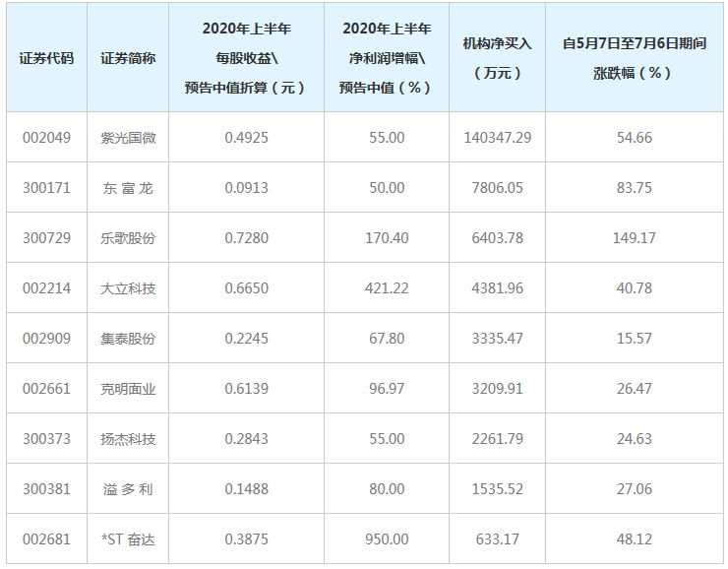Click the 2020年上半年净利润增幅 column header
The width and height of the screenshot is (728, 569).
387,58
